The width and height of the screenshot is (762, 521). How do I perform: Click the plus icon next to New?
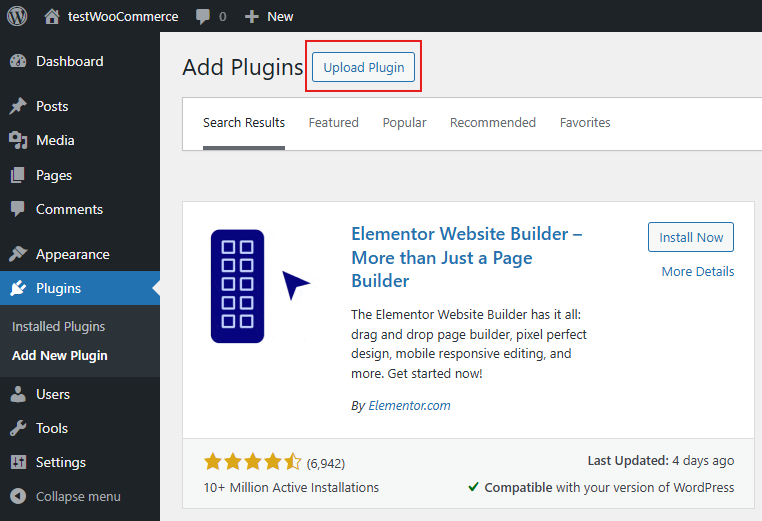click(251, 17)
